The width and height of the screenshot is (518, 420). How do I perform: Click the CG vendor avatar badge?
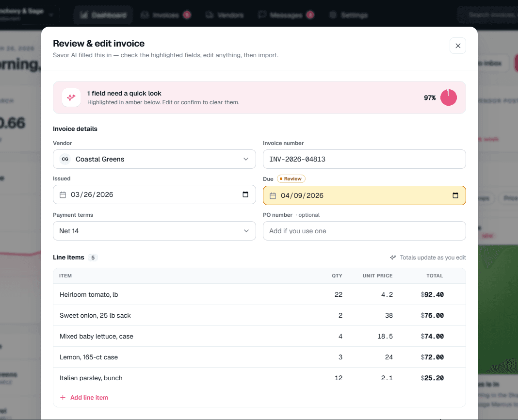[65, 159]
